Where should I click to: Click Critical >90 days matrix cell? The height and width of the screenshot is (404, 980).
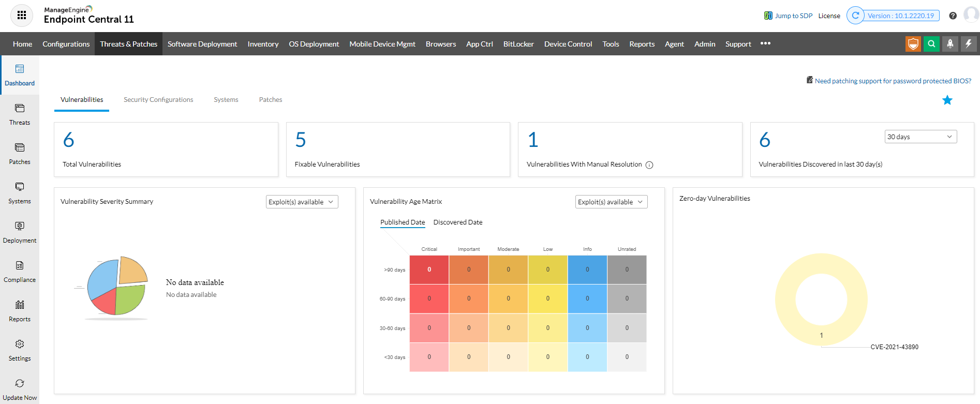(429, 270)
